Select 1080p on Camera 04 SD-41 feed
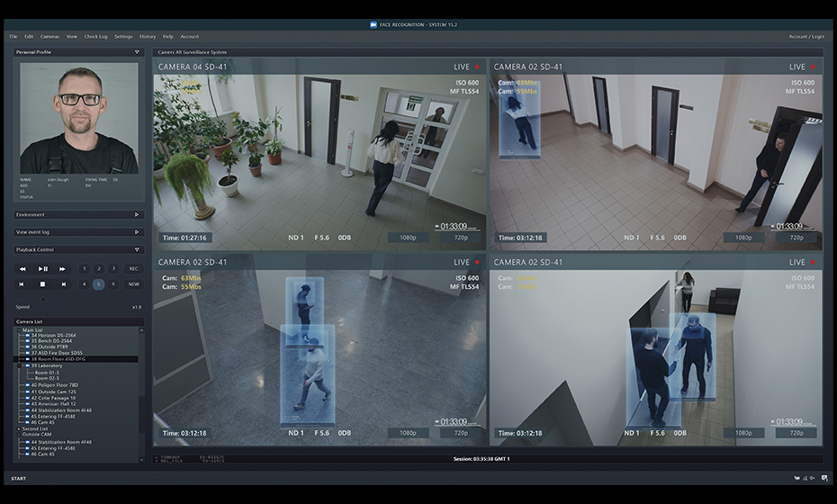Viewport: 837px width, 504px height. click(x=409, y=238)
